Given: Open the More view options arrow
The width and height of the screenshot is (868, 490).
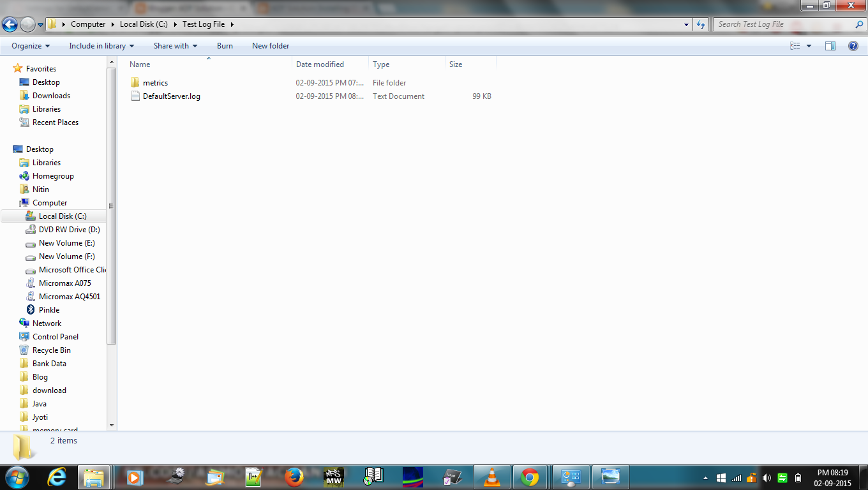Looking at the screenshot, I should (809, 46).
